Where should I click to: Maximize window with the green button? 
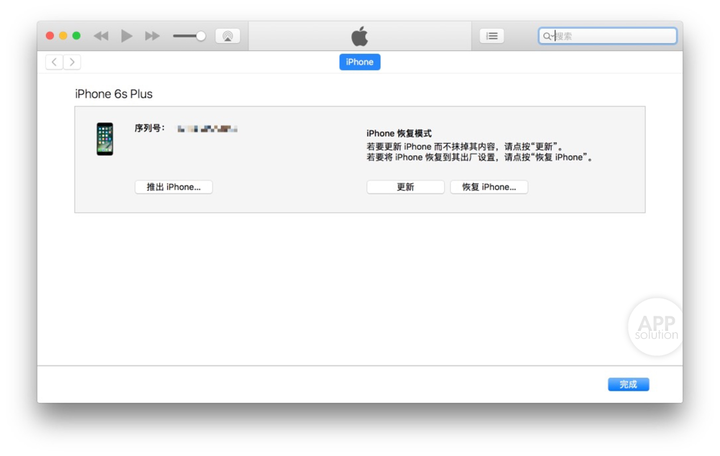click(x=77, y=36)
